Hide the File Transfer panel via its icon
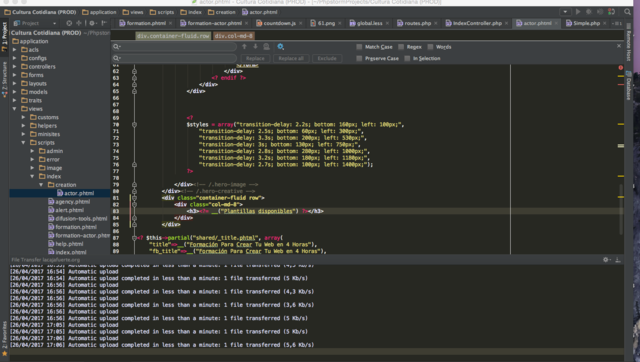 pyautogui.click(x=618, y=260)
